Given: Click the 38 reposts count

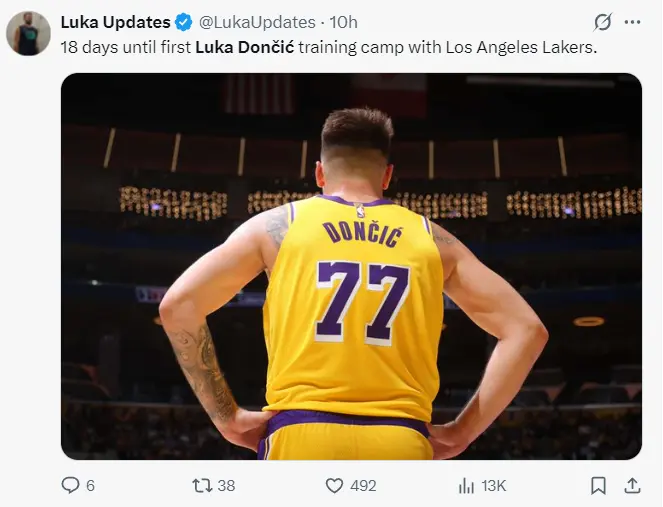Looking at the screenshot, I should [x=226, y=485].
